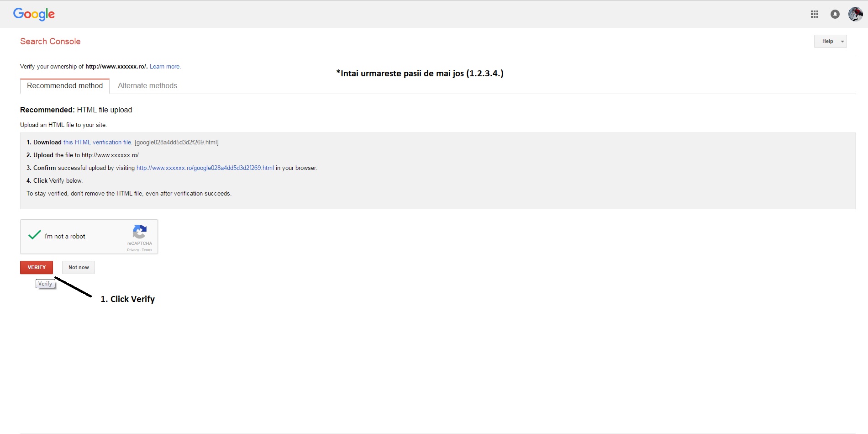Viewport: 868px width, 434px height.
Task: Click the Google logo
Action: pyautogui.click(x=34, y=14)
